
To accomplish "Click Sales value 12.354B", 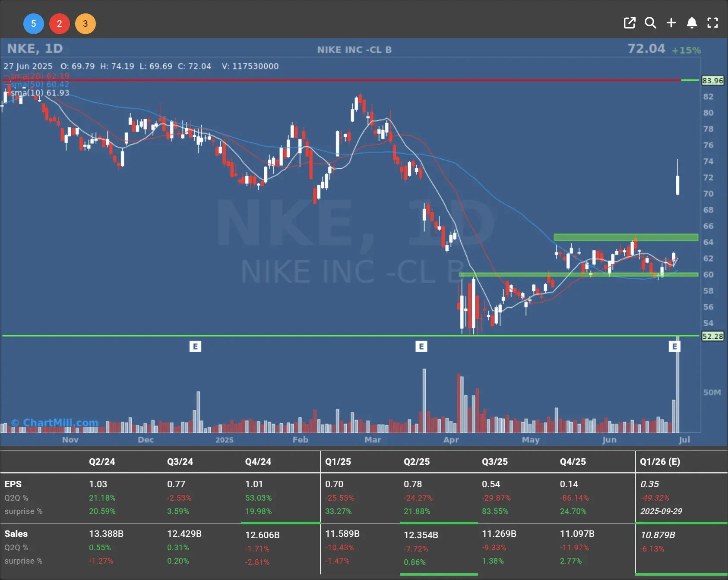I will point(421,535).
